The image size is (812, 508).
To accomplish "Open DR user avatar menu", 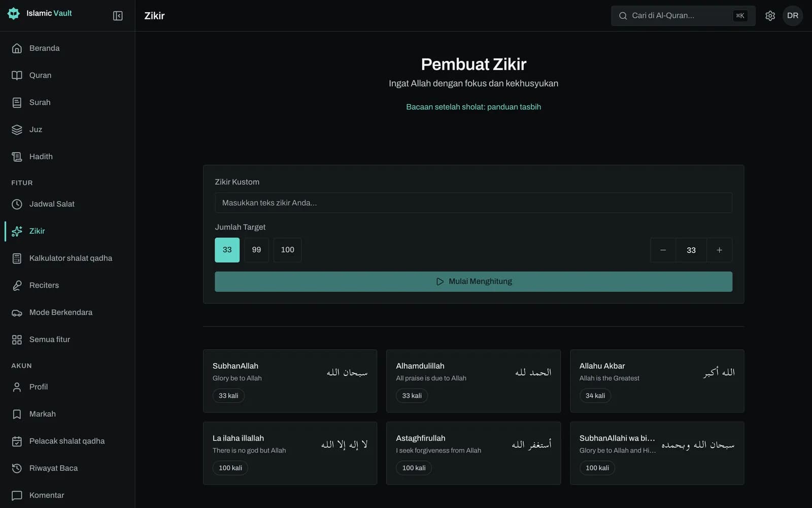I will 793,16.
